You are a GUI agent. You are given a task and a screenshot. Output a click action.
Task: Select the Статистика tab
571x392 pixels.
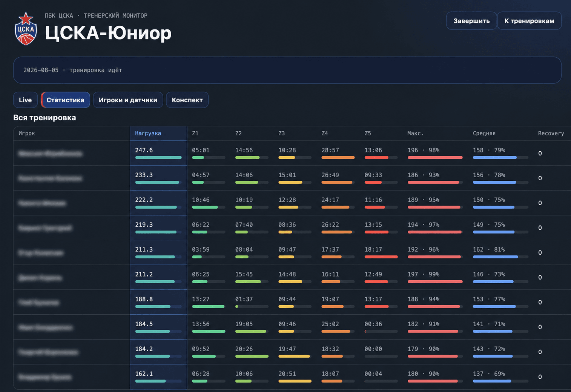pyautogui.click(x=65, y=100)
